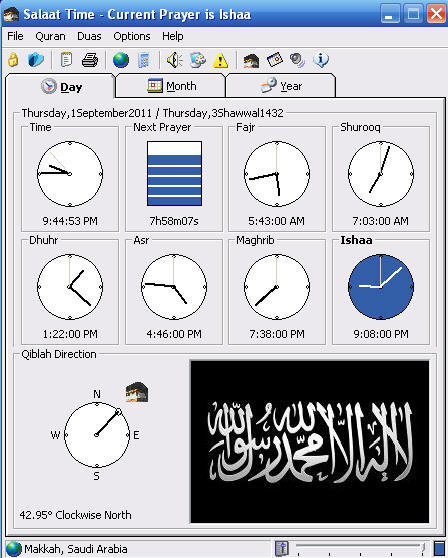The image size is (448, 558).
Task: Click the current Time clock face
Action: point(70,174)
